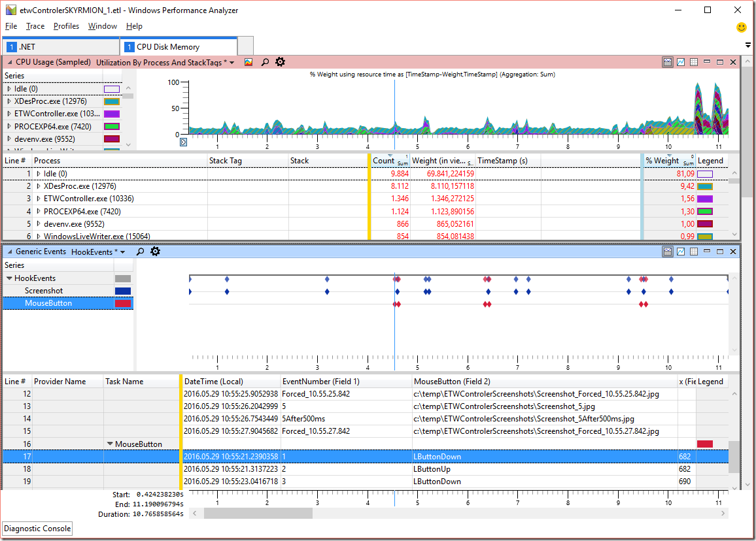
Task: Click the Idle (0) series color swatch
Action: pos(112,89)
